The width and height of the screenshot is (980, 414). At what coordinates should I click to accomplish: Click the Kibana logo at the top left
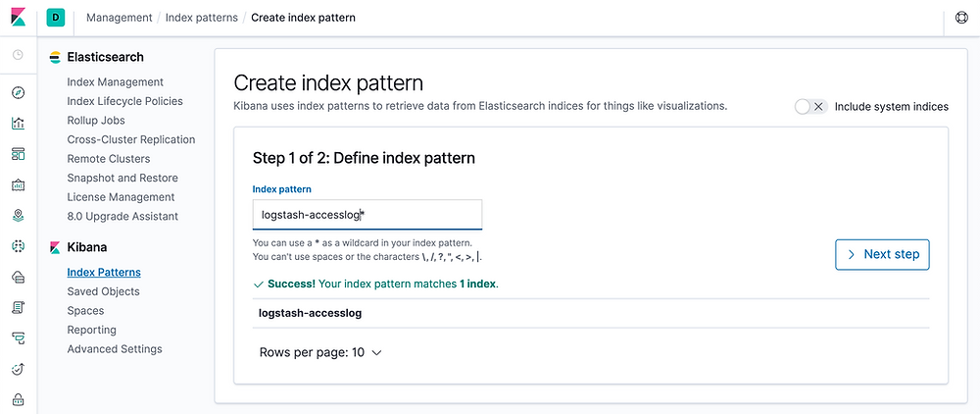(18, 17)
